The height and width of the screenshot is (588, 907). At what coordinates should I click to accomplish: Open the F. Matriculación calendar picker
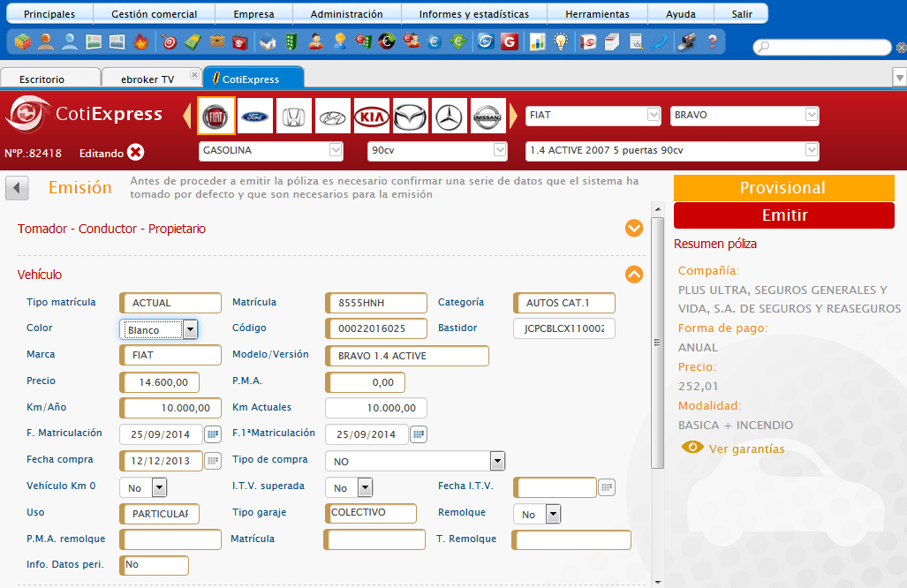(213, 433)
